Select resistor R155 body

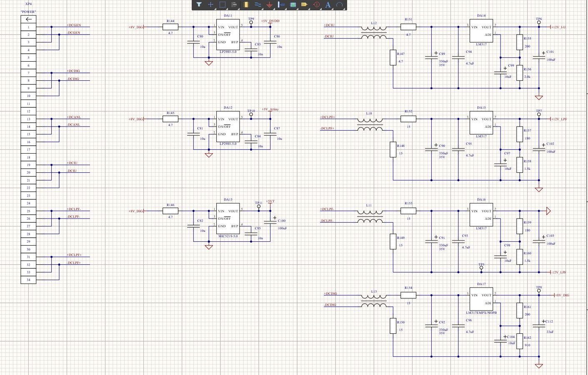[520, 42]
